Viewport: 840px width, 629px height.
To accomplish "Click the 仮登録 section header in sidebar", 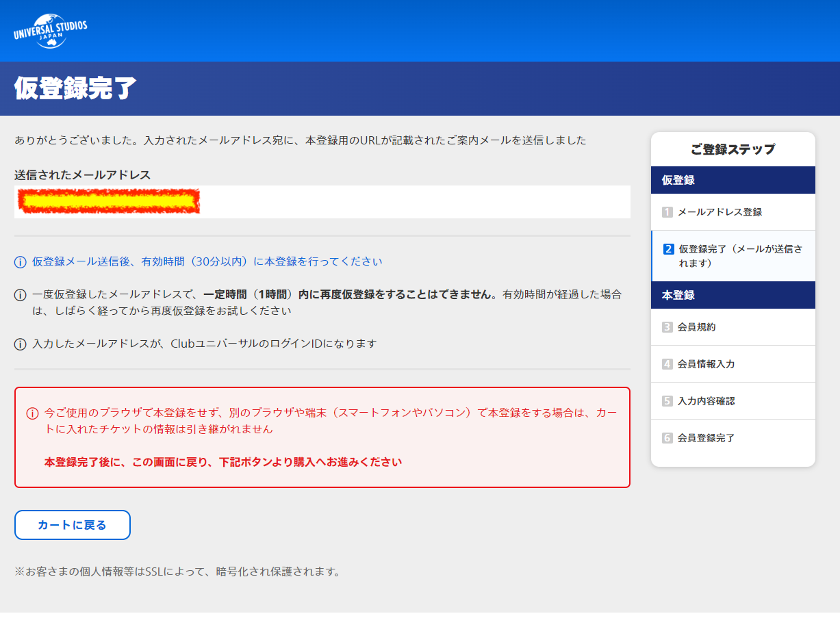I will [733, 180].
